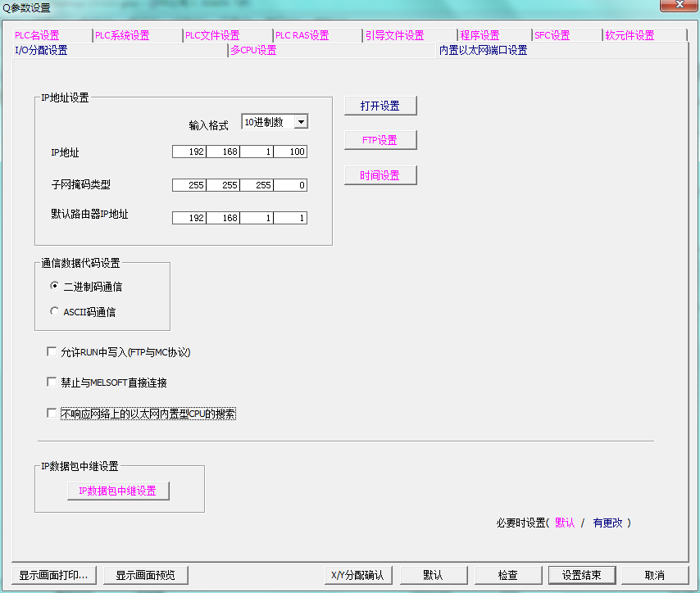This screenshot has width=700, height=593.
Task: Click the first IP地址 input field
Action: (189, 152)
